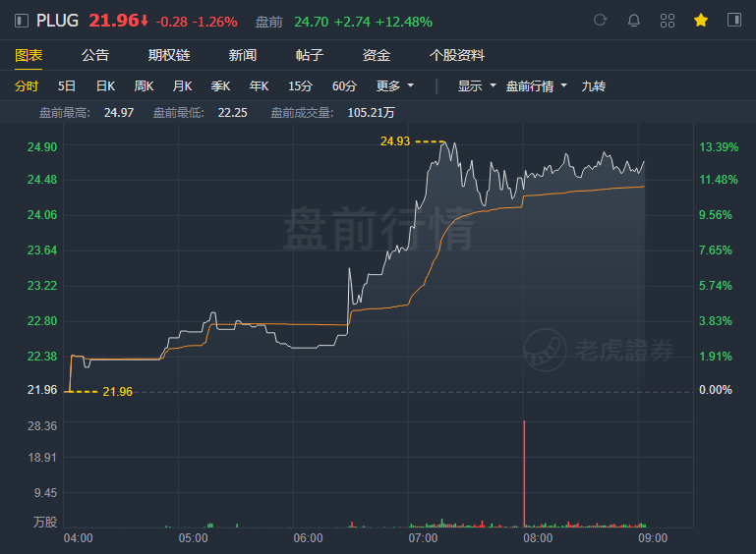This screenshot has width=756, height=554.
Task: Click the 28.36 volume axis label
Action: tap(42, 426)
